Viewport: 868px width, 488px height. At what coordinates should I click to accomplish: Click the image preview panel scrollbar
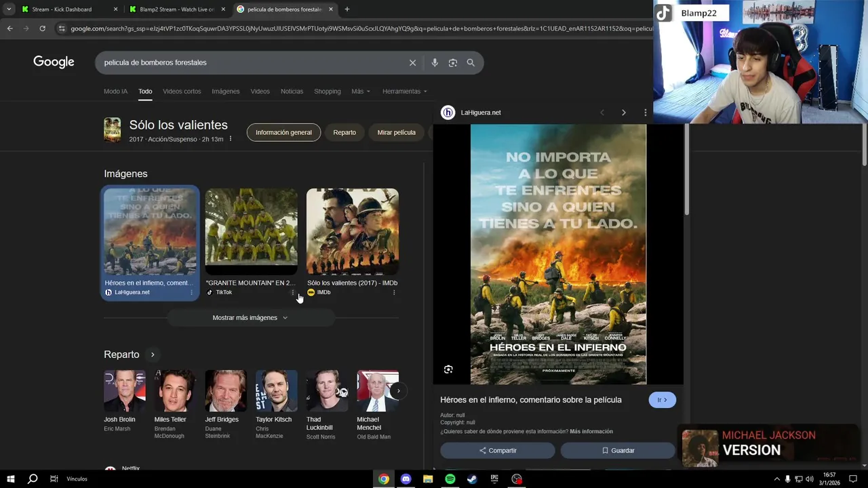coord(686,171)
